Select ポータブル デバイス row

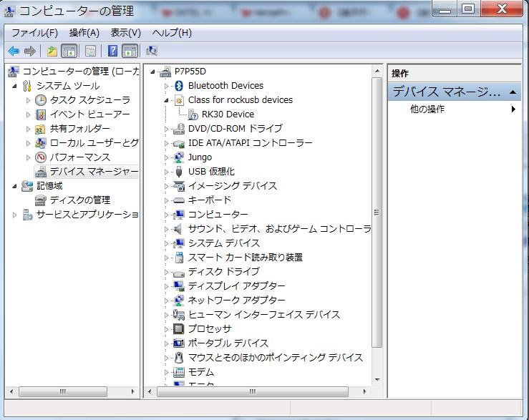click(x=228, y=343)
